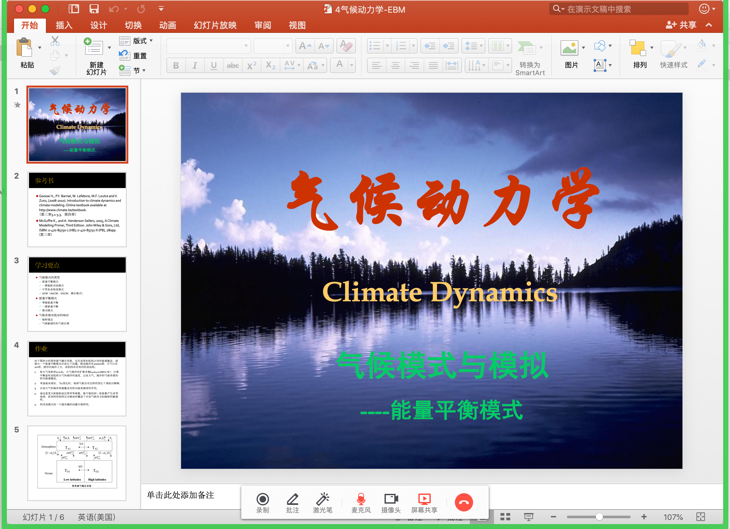The height and width of the screenshot is (529, 730).
Task: Open the 排列 (Arrange) tool
Action: 639,49
